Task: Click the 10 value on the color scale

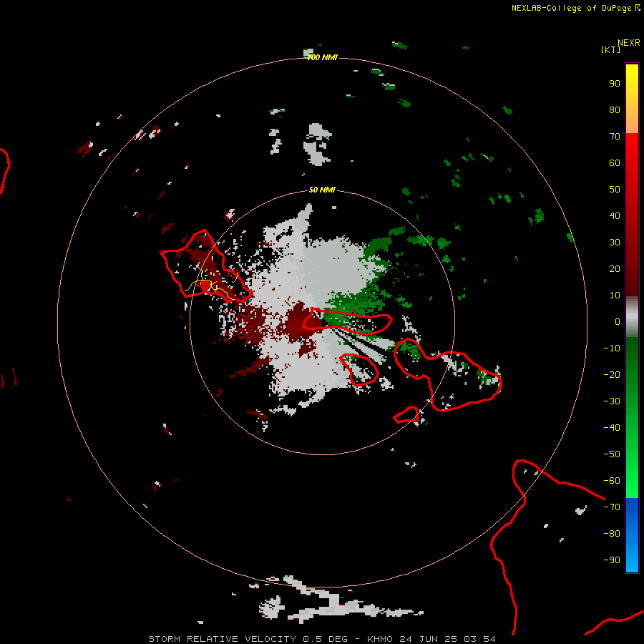Action: click(x=615, y=296)
